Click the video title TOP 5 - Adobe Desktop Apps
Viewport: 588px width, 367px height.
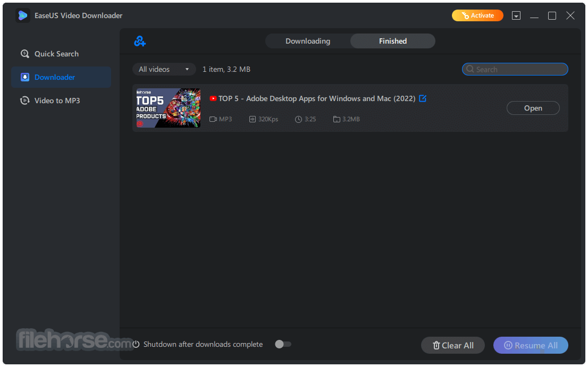click(x=317, y=98)
